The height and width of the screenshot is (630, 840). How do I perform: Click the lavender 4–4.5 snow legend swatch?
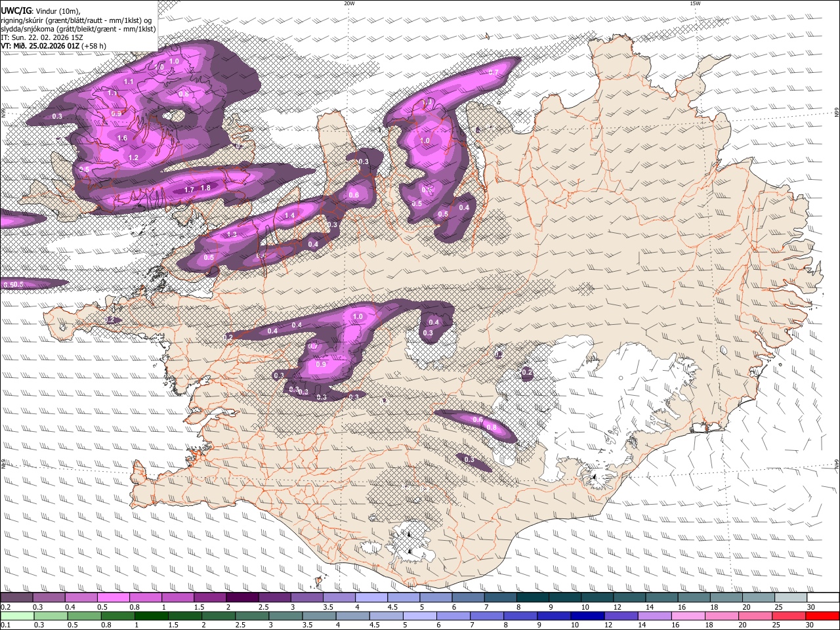tap(371, 597)
